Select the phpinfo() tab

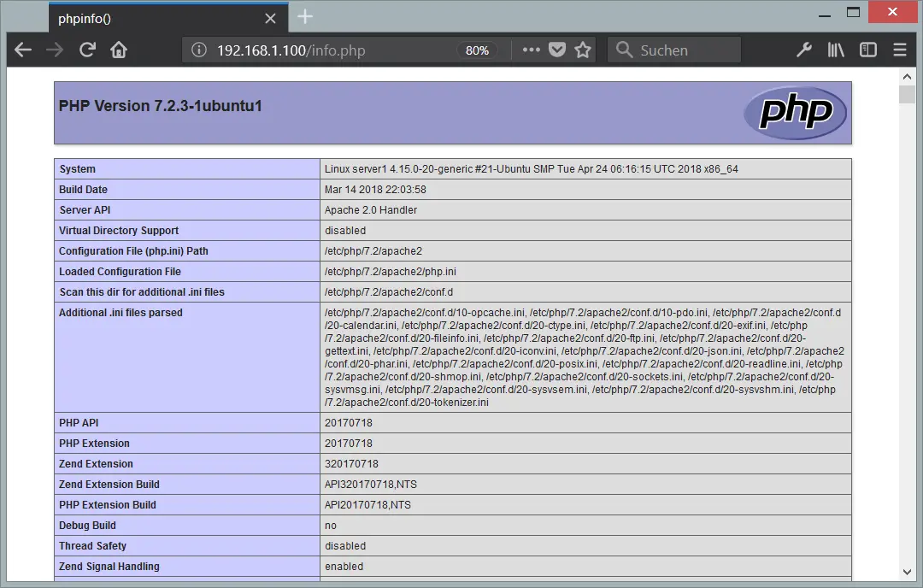pos(168,18)
